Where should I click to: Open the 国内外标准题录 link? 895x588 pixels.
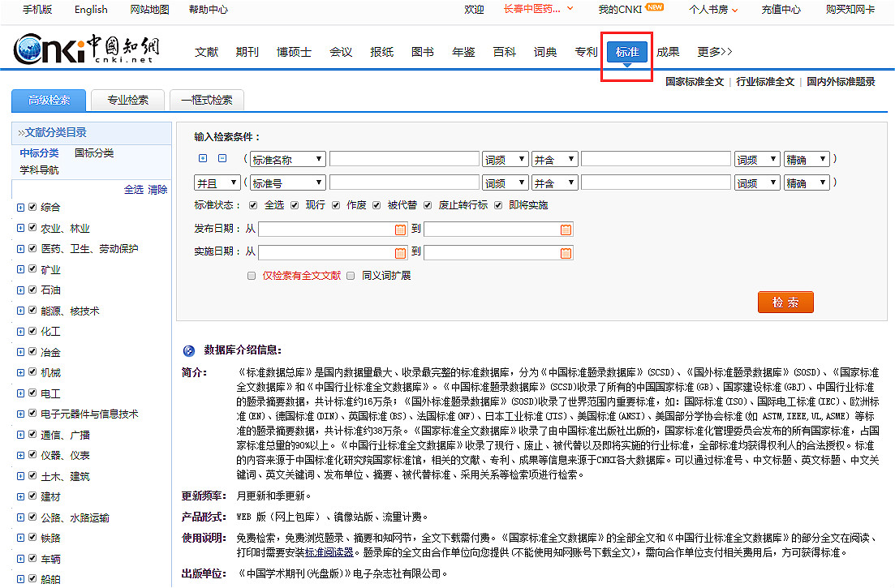841,82
